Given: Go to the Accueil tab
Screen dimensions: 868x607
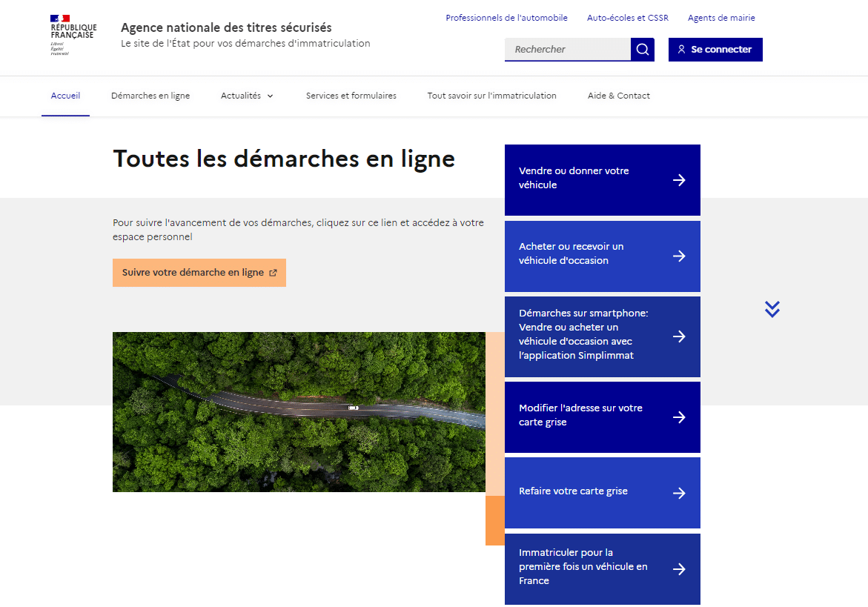Looking at the screenshot, I should [x=65, y=96].
